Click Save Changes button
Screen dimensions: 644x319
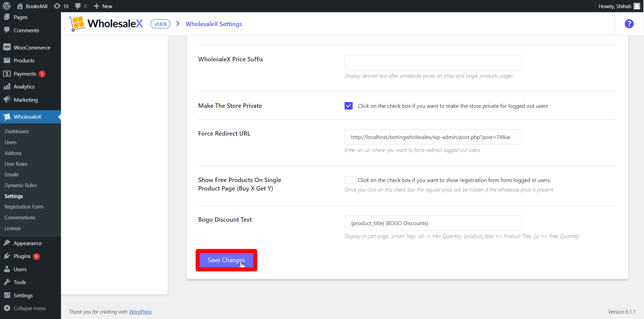(226, 260)
